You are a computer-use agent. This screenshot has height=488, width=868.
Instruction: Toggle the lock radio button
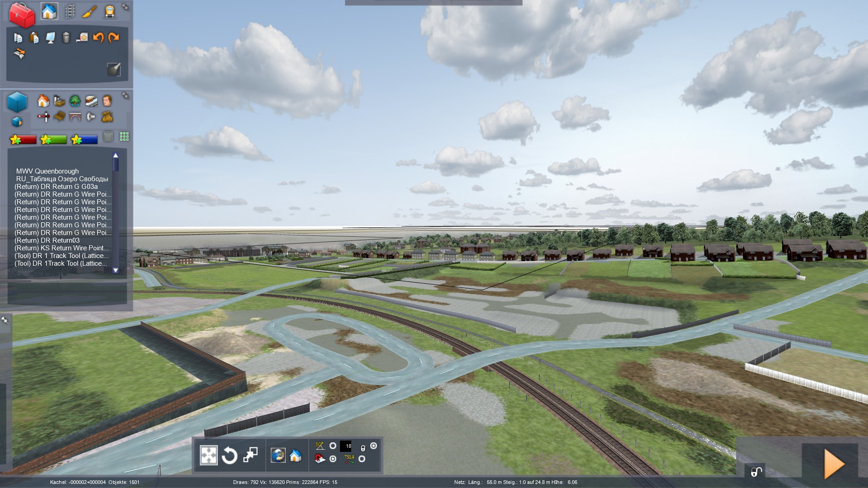click(x=373, y=446)
